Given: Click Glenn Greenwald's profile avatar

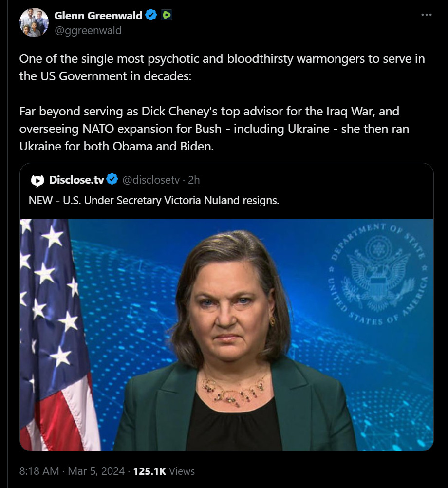Looking at the screenshot, I should click(34, 22).
